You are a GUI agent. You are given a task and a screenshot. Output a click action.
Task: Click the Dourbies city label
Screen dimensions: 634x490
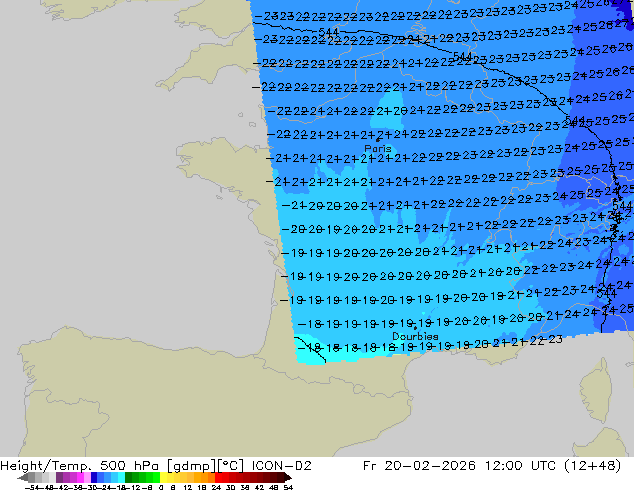coord(415,336)
